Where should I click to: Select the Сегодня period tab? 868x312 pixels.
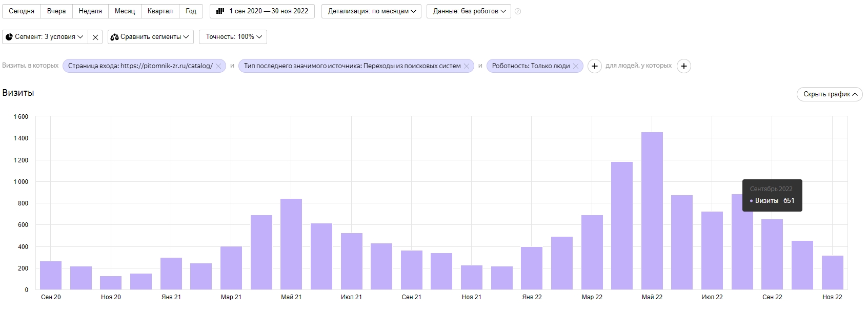click(22, 11)
